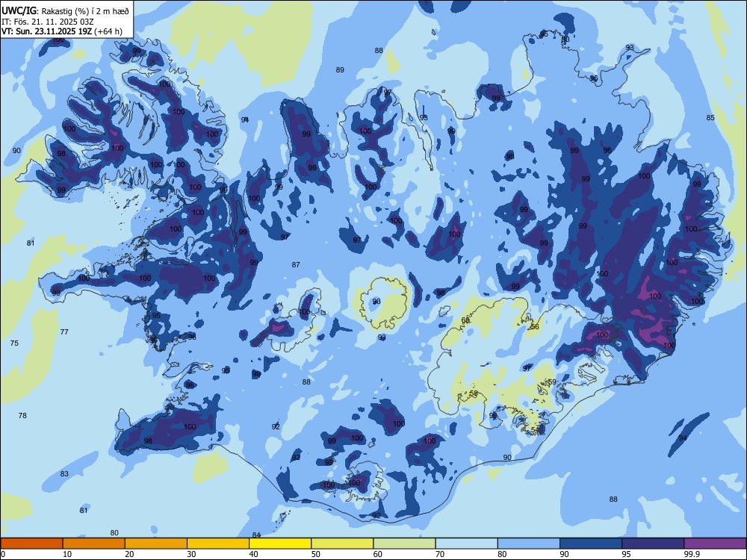
Task: Click the orange 10–20 legend swatch
Action: 94,544
